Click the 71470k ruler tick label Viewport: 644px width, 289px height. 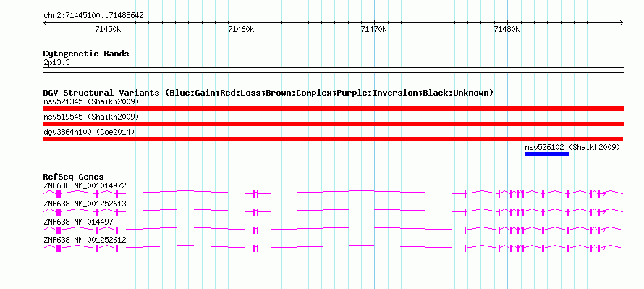tap(374, 29)
